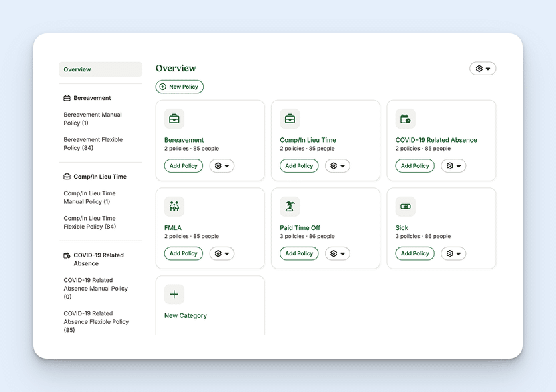Select the Comp/In Lieu Time card icon
The image size is (556, 392).
point(290,119)
